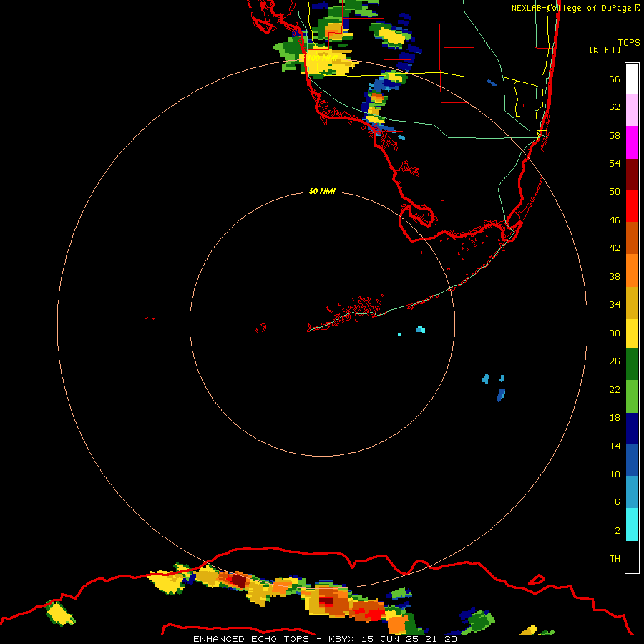This screenshot has width=644, height=644.
Task: Click the 66 legend value
Action: point(615,79)
